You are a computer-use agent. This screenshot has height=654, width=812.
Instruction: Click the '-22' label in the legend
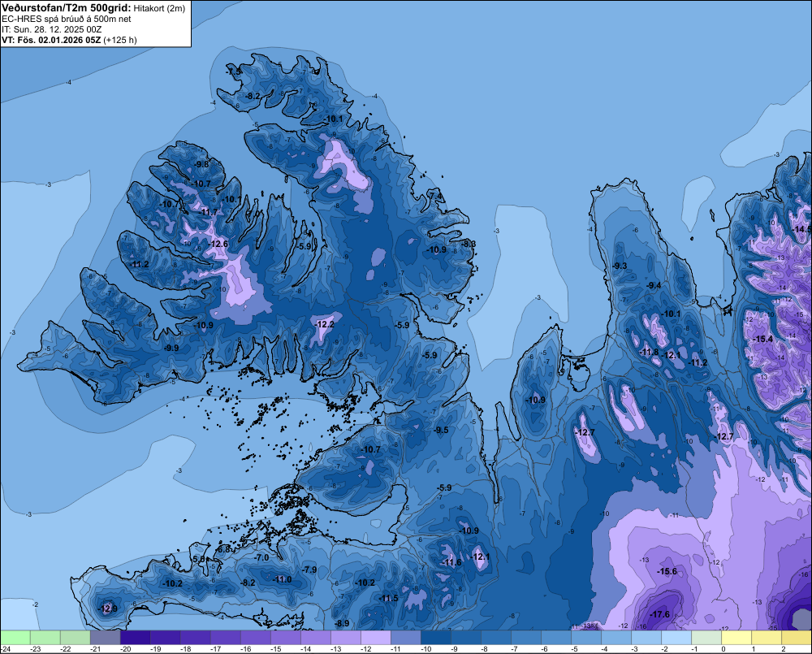coord(65,649)
